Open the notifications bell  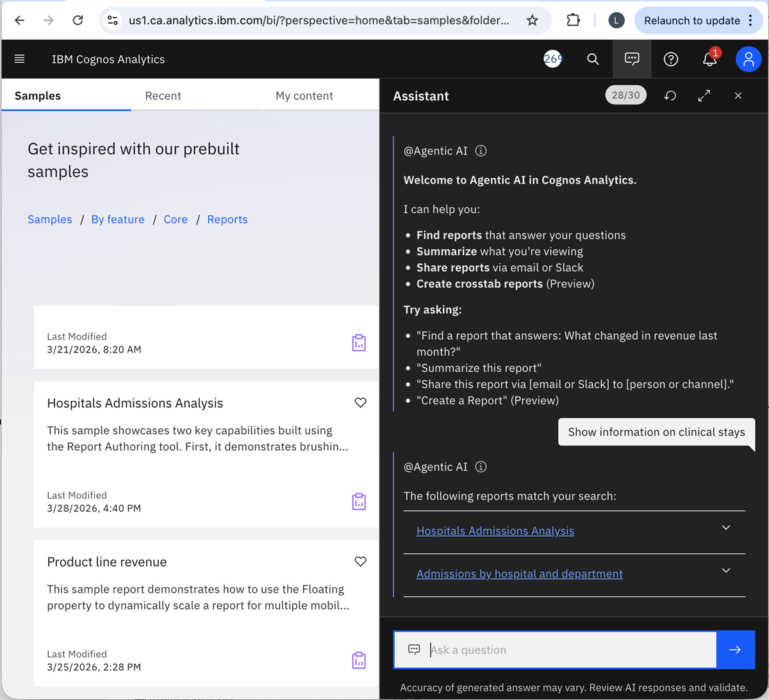pyautogui.click(x=709, y=59)
